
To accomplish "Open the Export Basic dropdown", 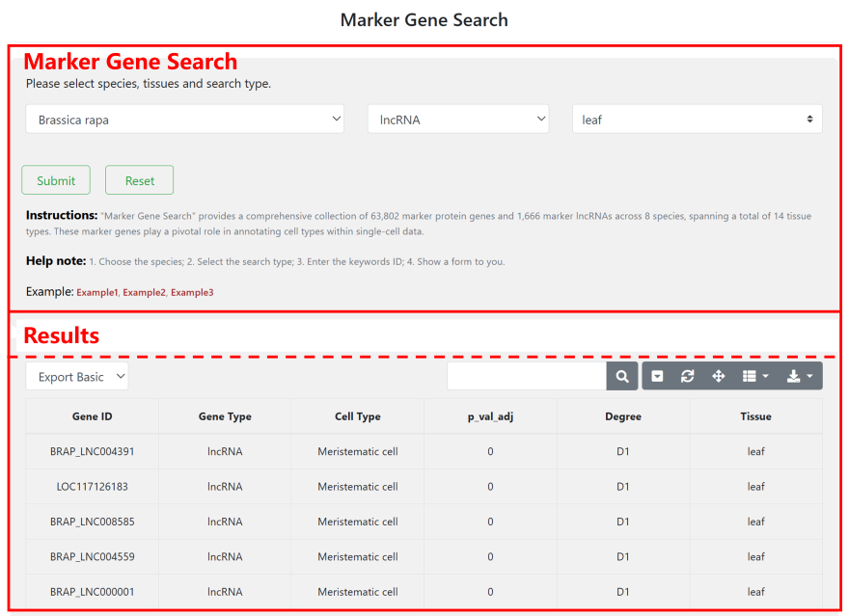I will pyautogui.click(x=77, y=377).
